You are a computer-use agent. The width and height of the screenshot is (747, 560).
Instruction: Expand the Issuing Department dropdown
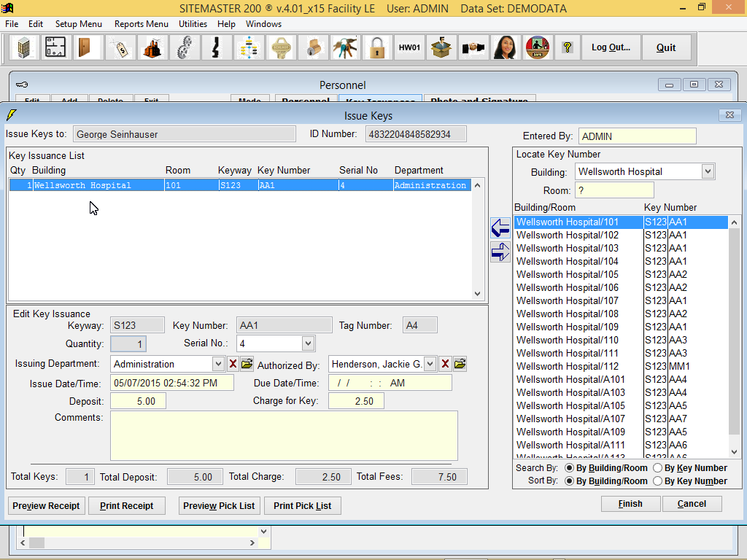click(218, 365)
